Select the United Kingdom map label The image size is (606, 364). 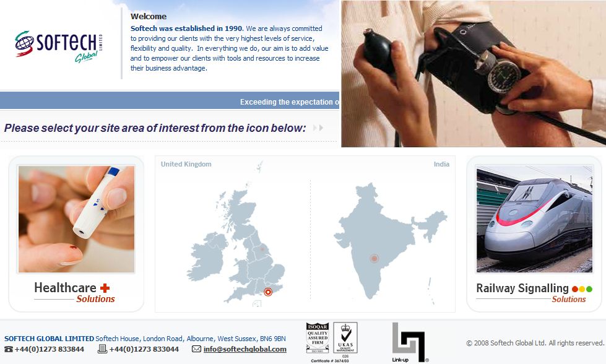point(186,164)
